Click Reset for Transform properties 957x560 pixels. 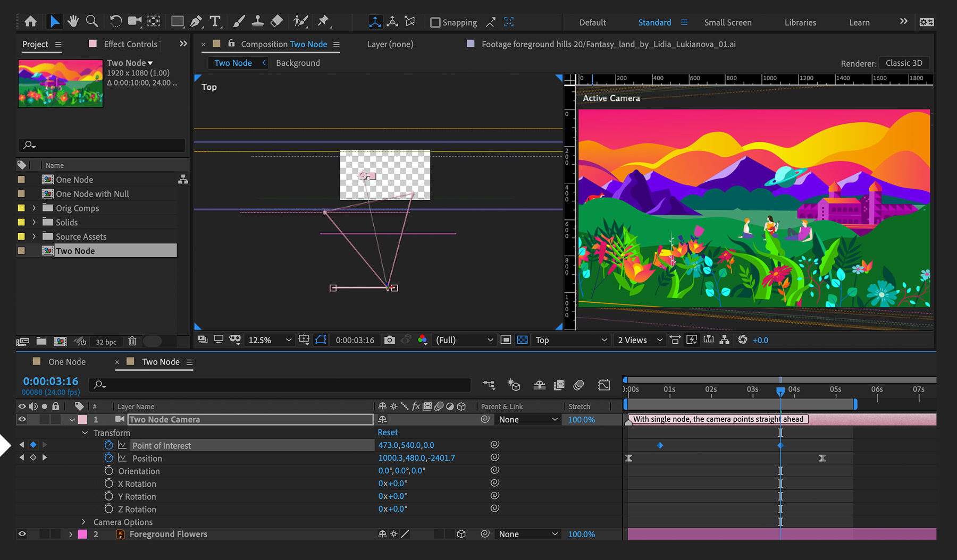pos(388,432)
